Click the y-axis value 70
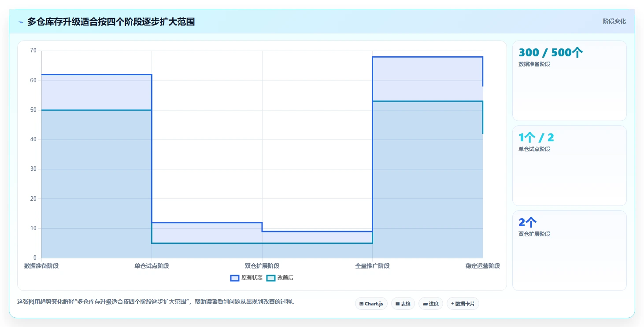Image resolution: width=644 pixels, height=327 pixels. pos(33,51)
